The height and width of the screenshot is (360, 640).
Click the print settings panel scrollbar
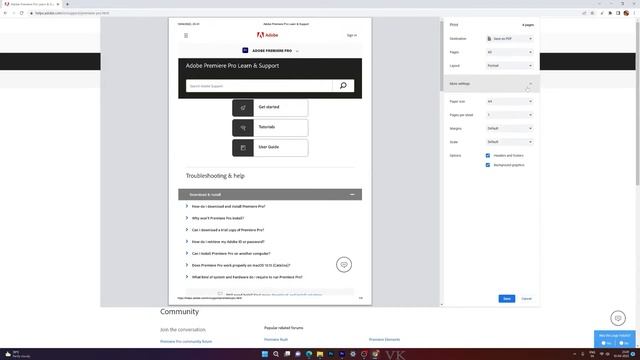coord(441,56)
